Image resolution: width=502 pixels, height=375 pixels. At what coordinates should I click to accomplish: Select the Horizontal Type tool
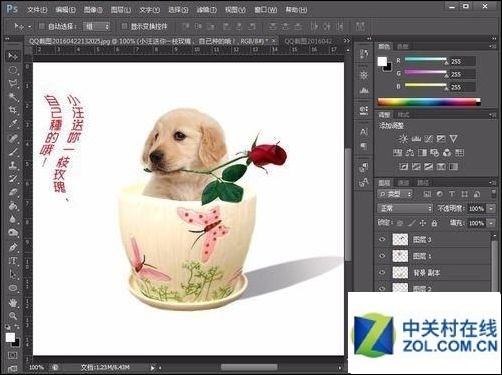click(13, 261)
